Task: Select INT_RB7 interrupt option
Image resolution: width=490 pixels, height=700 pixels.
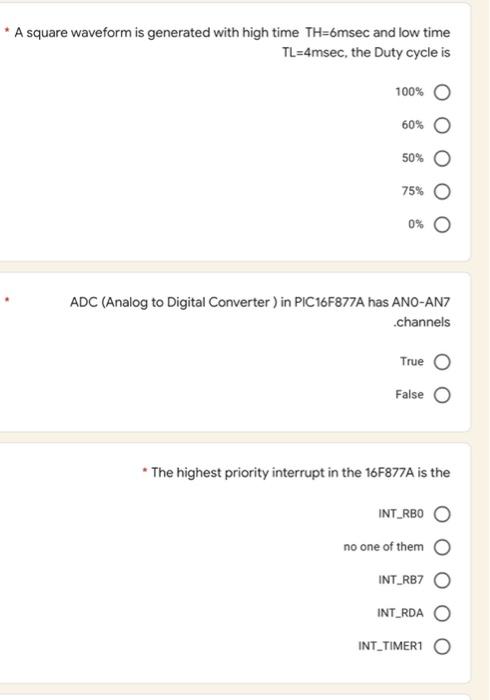Action: pos(442,580)
